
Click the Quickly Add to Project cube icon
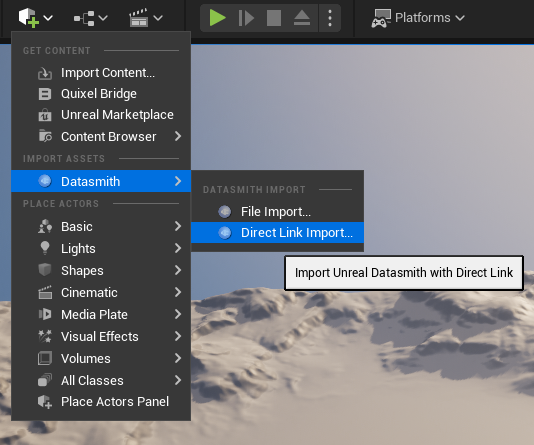[29, 18]
